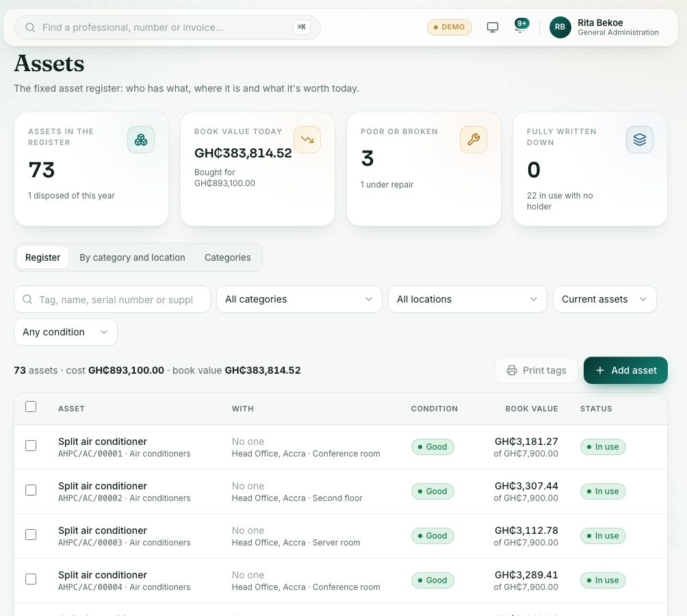Select checkbox for asset AHPC/AC/00003
This screenshot has width=687, height=616.
[x=31, y=535]
